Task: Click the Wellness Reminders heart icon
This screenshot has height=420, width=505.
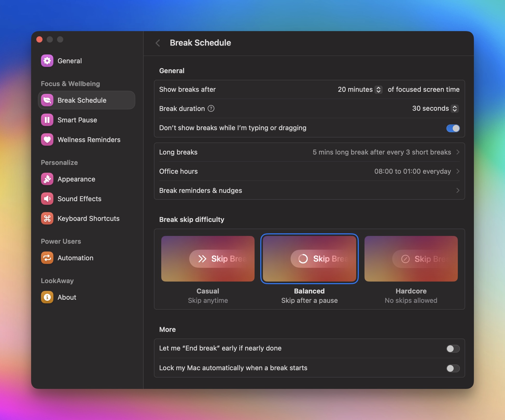Action: (47, 139)
